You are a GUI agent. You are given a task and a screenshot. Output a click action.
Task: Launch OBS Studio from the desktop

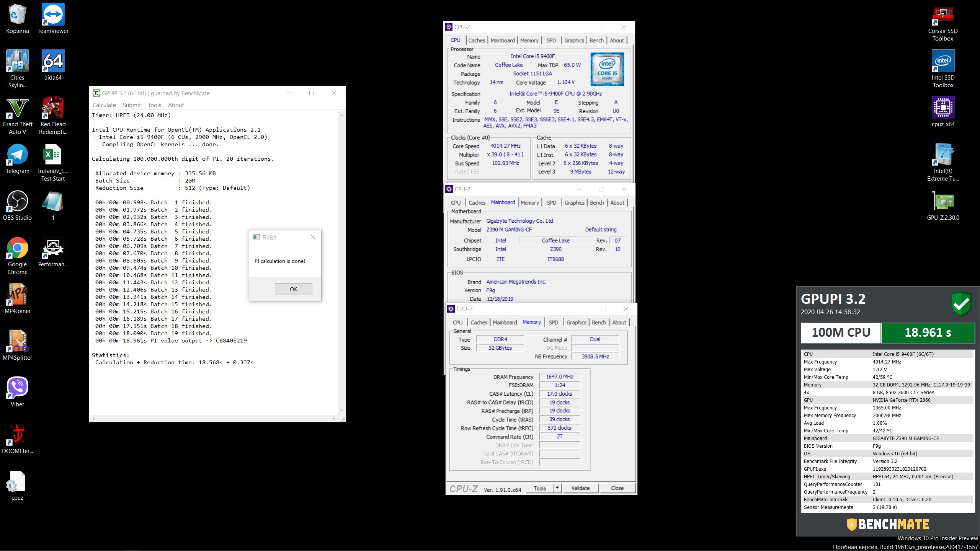[17, 205]
